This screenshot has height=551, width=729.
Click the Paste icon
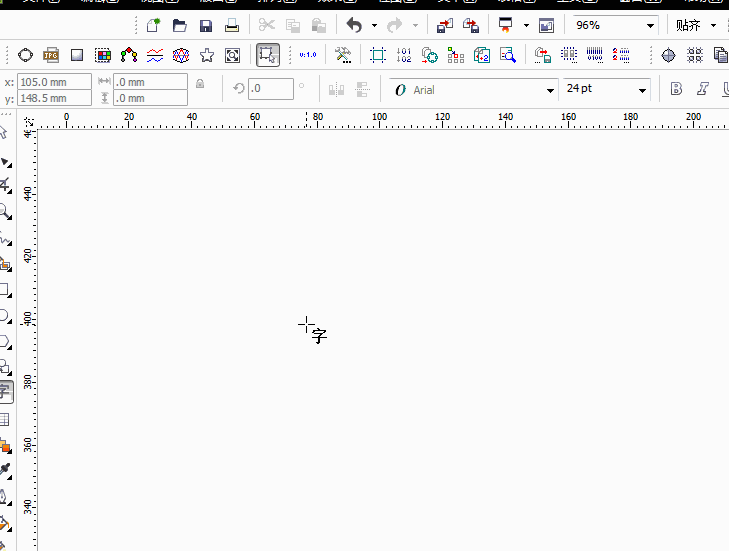tap(318, 26)
